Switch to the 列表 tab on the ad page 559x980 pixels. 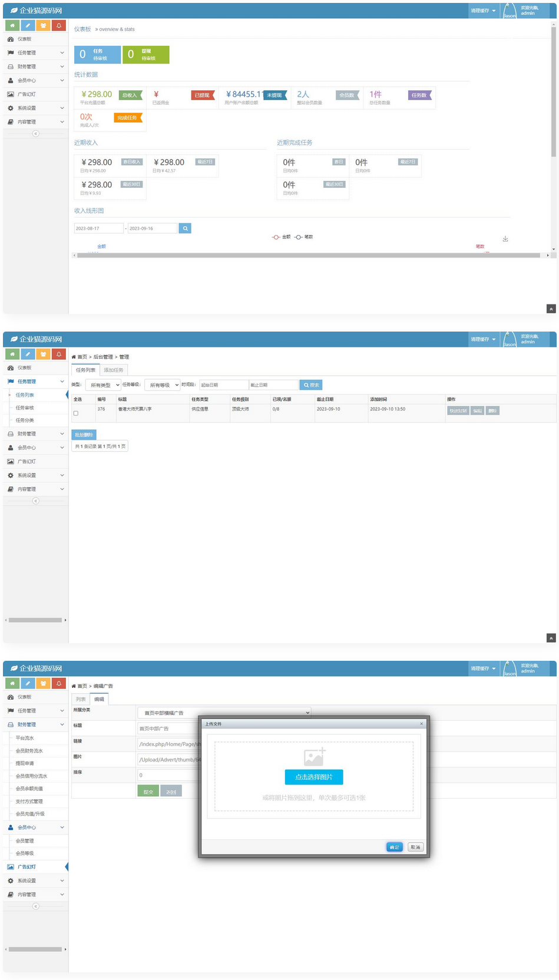pyautogui.click(x=81, y=699)
